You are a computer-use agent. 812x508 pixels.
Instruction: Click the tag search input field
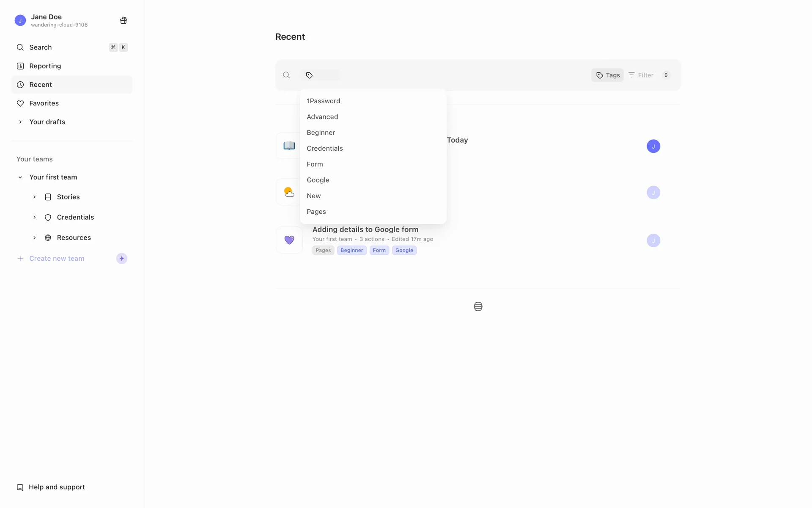click(x=326, y=75)
